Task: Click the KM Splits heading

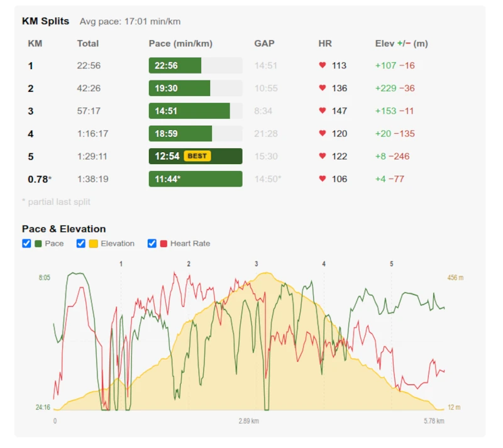Action: click(45, 21)
